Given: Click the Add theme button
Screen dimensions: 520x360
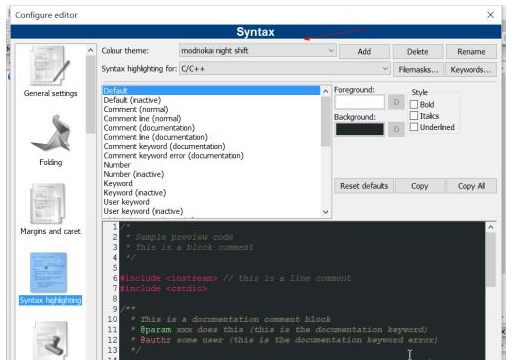Looking at the screenshot, I should [x=364, y=52].
